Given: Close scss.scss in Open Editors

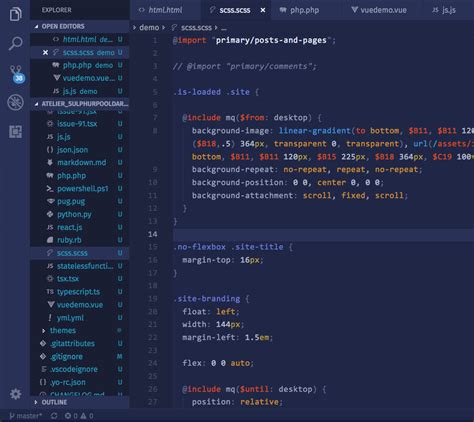Looking at the screenshot, I should (x=45, y=52).
